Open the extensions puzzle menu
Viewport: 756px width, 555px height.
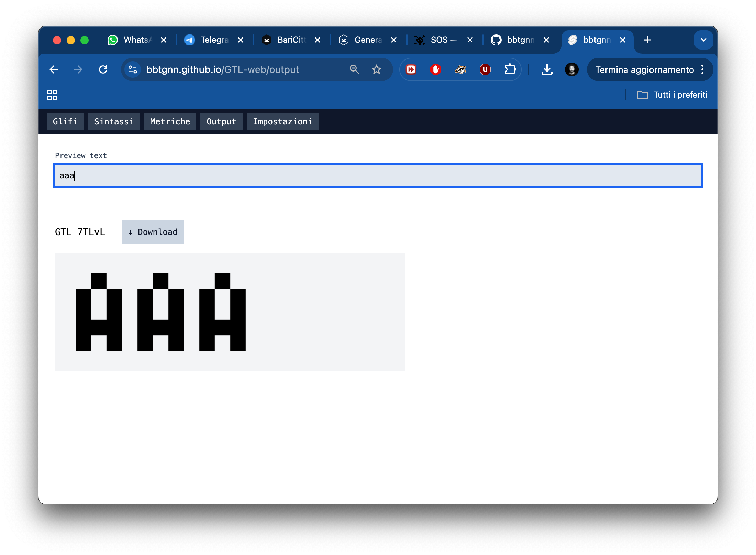point(510,70)
